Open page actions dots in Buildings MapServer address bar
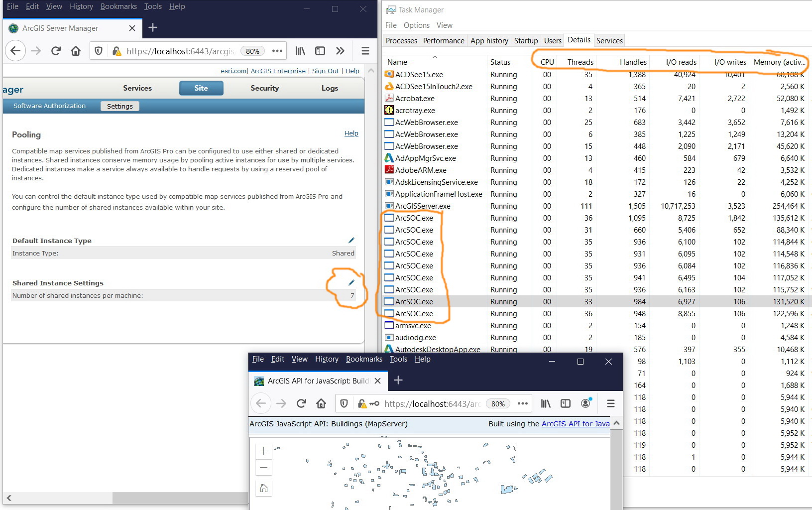The height and width of the screenshot is (510, 812). [522, 403]
